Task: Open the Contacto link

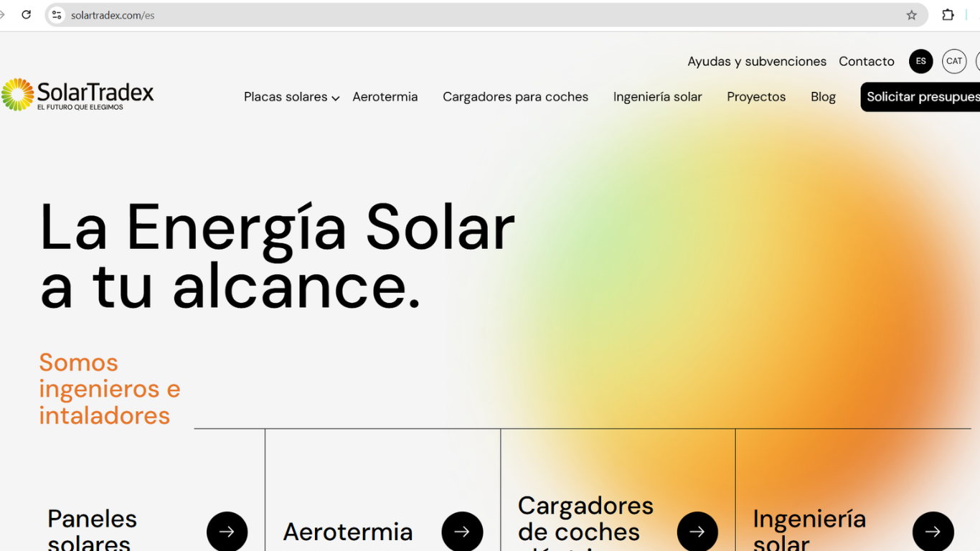Action: click(x=867, y=62)
